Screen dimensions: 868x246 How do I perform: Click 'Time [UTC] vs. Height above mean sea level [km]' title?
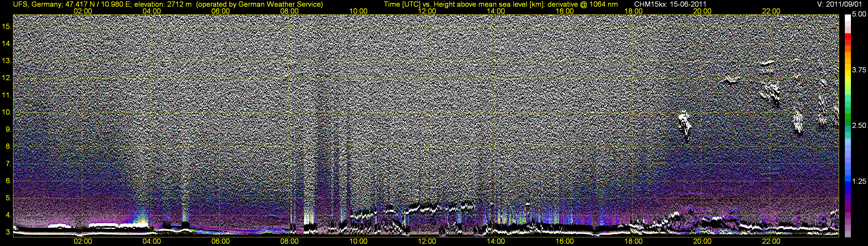pos(464,4)
